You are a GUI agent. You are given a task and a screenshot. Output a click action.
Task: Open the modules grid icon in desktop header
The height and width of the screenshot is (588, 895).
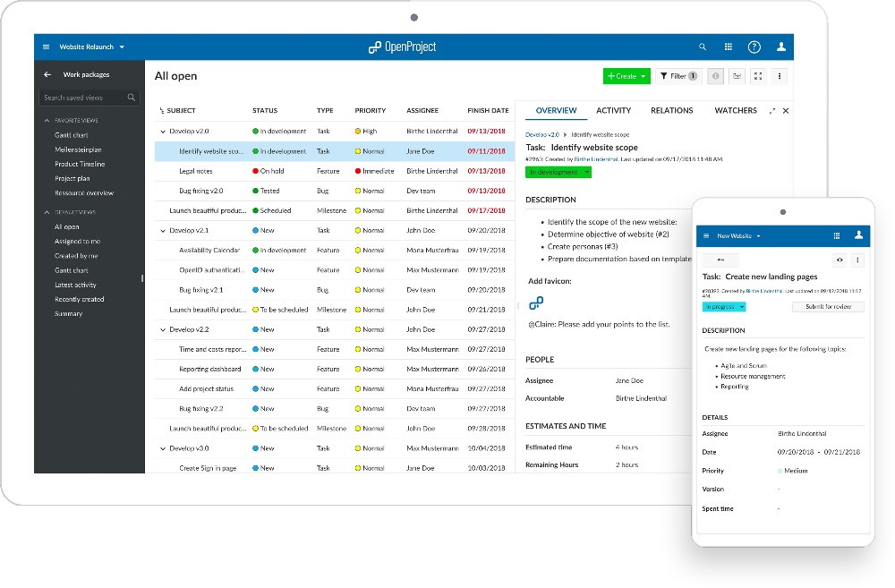729,47
